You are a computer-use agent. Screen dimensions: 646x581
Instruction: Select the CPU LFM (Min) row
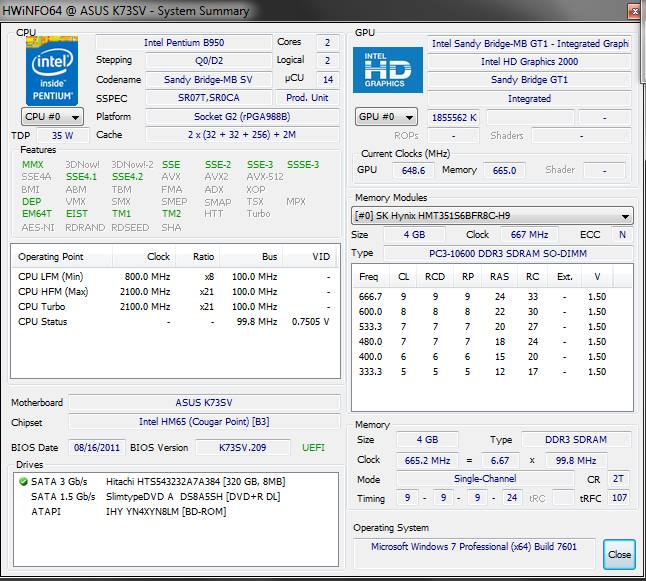click(x=175, y=276)
